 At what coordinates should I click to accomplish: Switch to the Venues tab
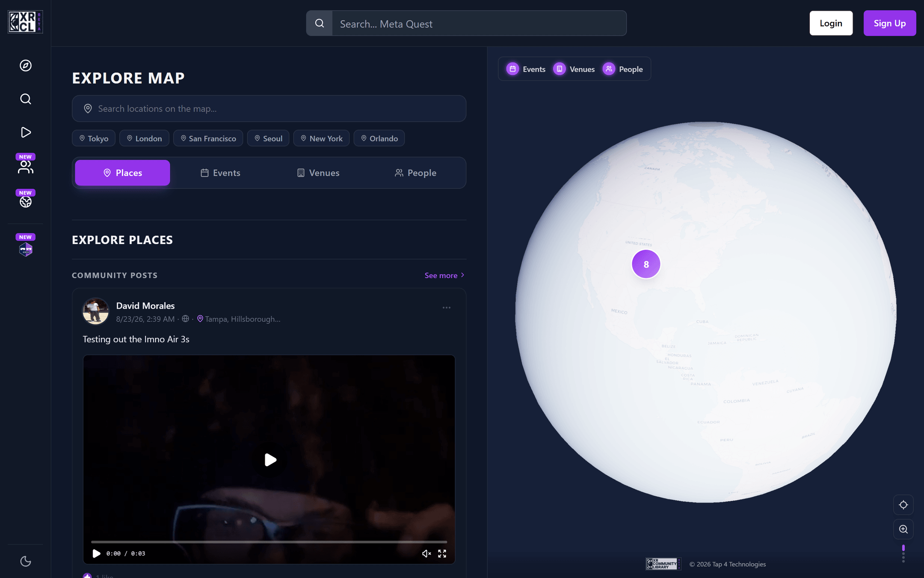[318, 173]
